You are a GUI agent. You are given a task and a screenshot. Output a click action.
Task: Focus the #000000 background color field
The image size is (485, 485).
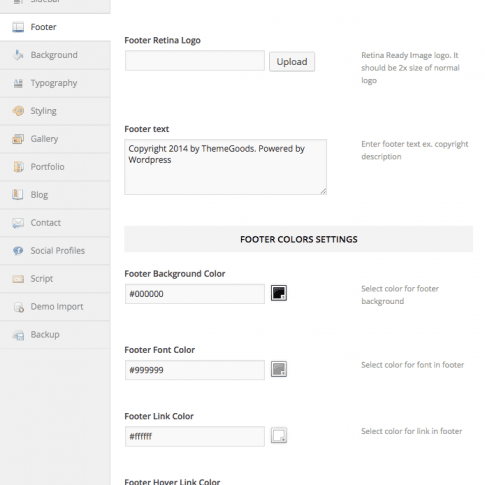pyautogui.click(x=195, y=294)
